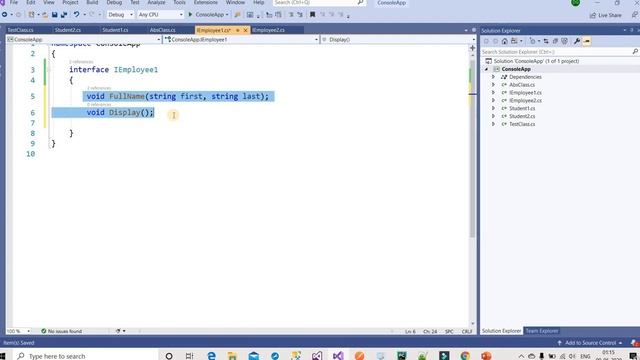The height and width of the screenshot is (360, 640).
Task: Click the Undo arrow icon
Action: click(76, 15)
